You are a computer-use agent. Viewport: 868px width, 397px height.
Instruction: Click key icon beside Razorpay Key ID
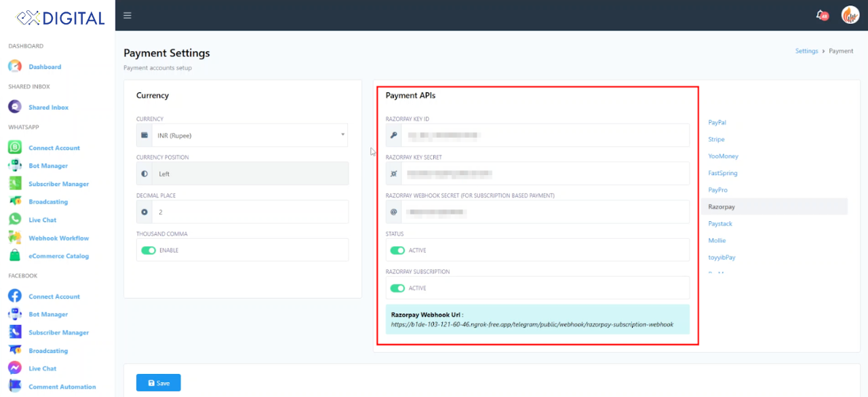pyautogui.click(x=394, y=135)
